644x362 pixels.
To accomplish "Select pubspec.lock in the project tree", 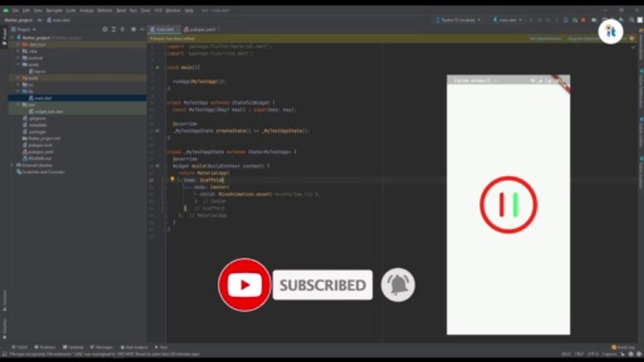I will point(37,145).
